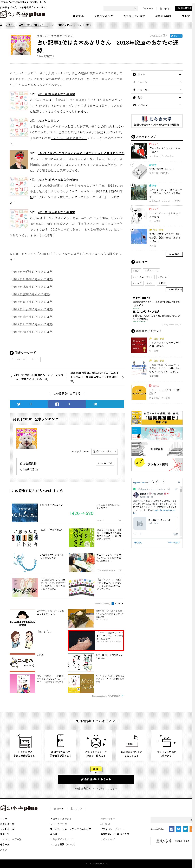Image resolution: width=195 pixels, height=868 pixels.
Task: Open カテゴリから探す menu item
Action: coord(134,16)
